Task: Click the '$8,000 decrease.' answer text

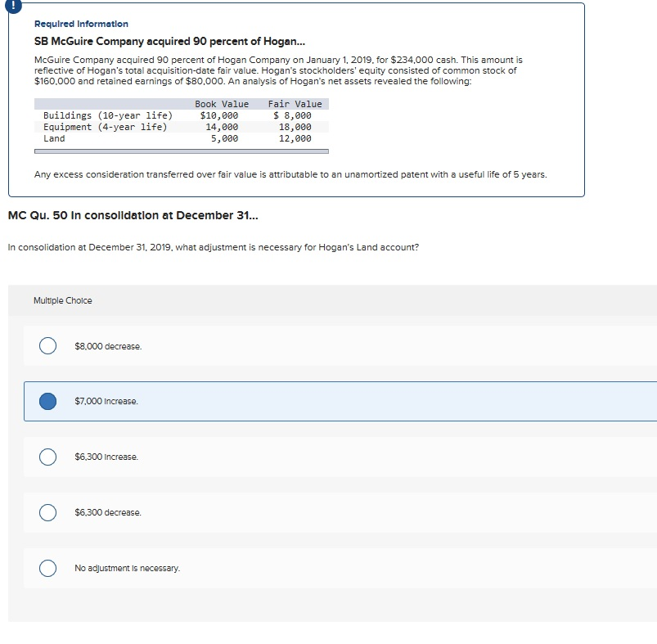Action: coord(108,346)
